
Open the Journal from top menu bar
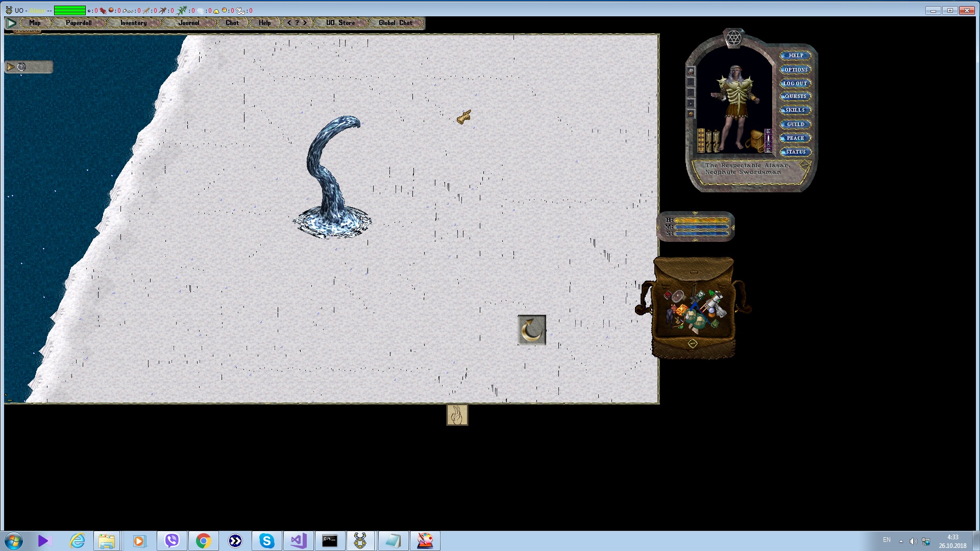188,23
